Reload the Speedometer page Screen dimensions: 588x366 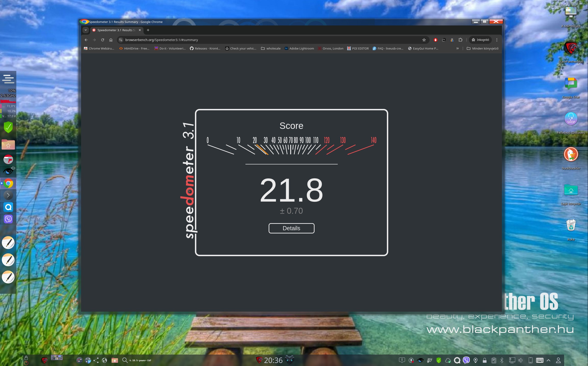(x=102, y=40)
